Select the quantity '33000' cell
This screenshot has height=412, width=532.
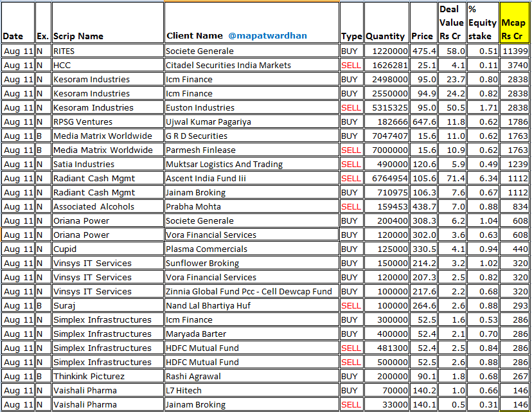coord(386,404)
